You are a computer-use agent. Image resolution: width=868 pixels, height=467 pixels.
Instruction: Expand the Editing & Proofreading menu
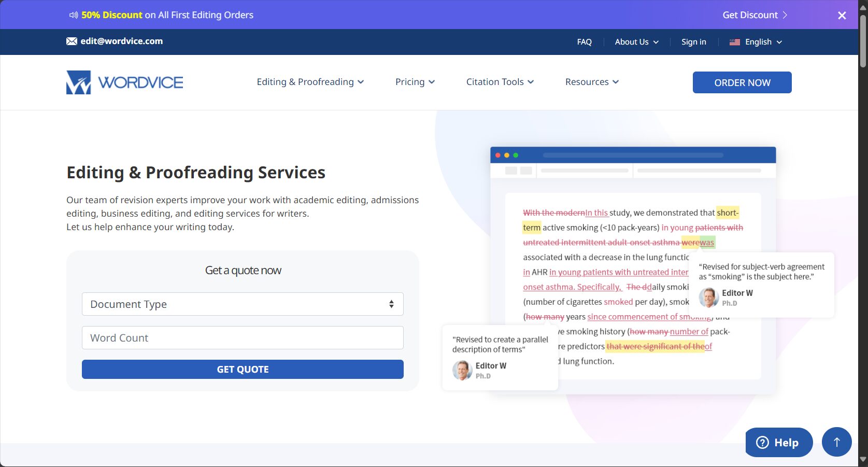tap(310, 82)
